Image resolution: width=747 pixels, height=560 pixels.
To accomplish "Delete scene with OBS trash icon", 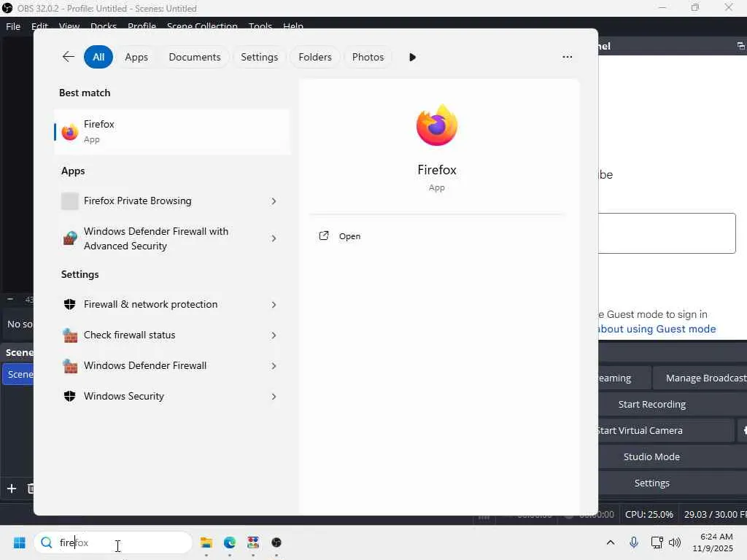I will (30, 489).
